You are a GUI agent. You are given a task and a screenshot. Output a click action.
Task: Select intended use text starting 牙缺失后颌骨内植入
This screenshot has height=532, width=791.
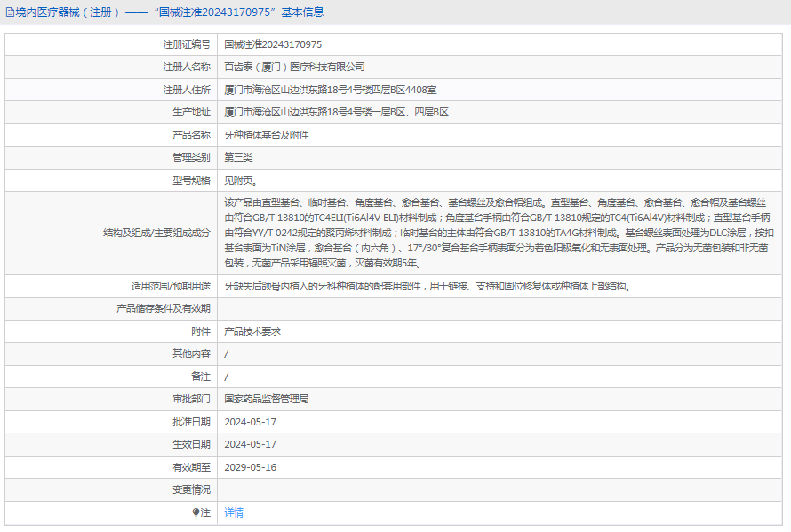click(x=427, y=286)
